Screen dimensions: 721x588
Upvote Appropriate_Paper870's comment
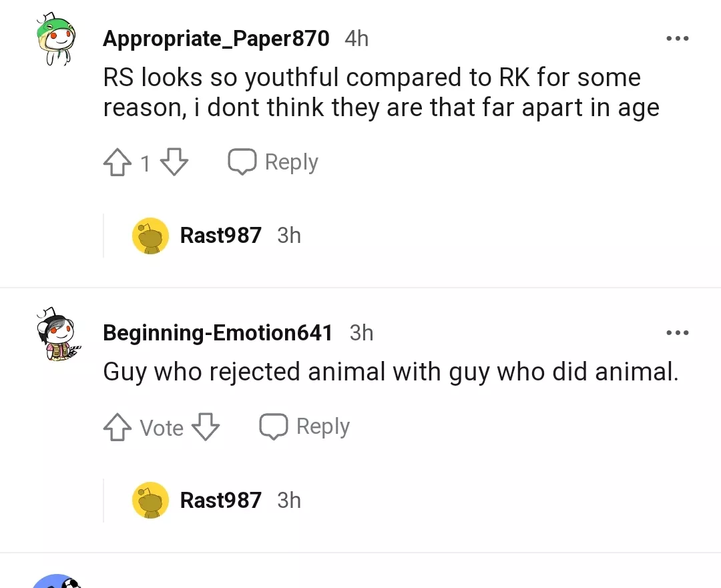click(x=118, y=161)
